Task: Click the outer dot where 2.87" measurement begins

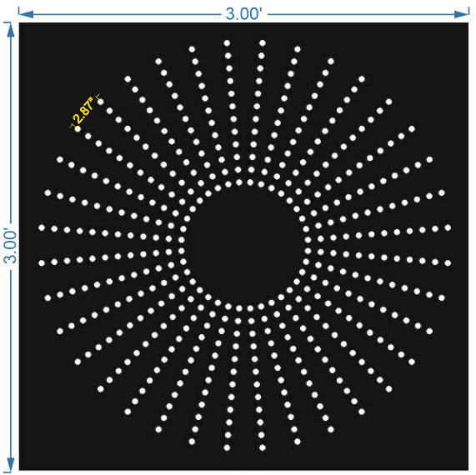Action: [101, 102]
